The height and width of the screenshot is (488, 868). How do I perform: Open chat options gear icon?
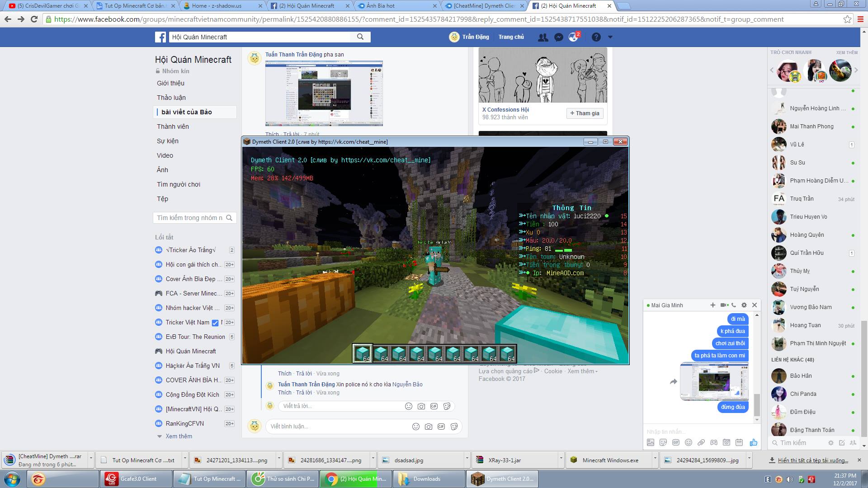[x=744, y=305]
